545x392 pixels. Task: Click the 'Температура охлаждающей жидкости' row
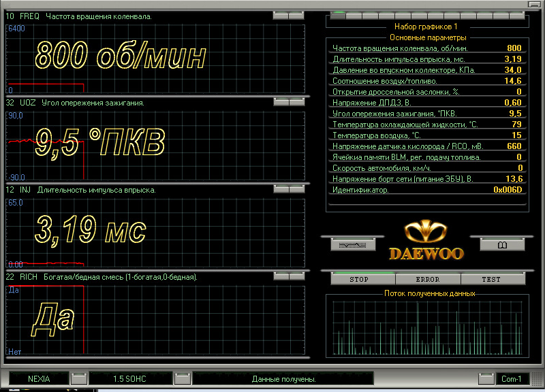(427, 125)
